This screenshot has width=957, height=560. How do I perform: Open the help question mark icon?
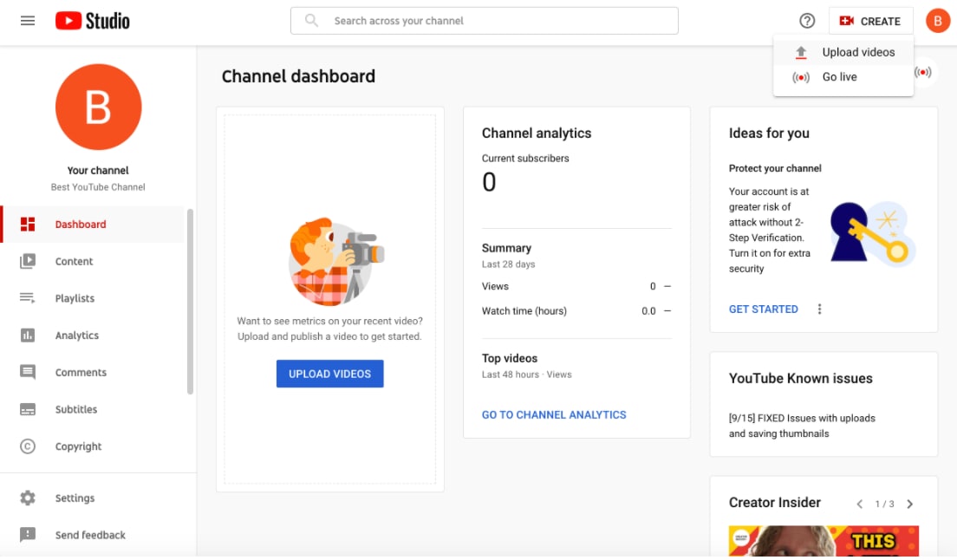807,21
